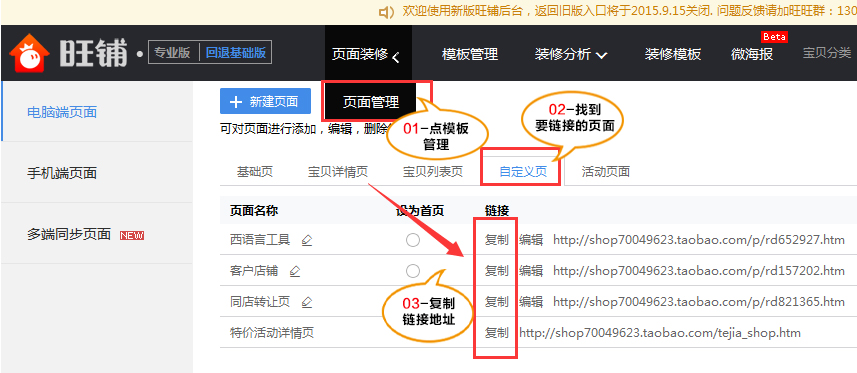Switch to the 基础页 tab
This screenshot has width=857, height=373.
click(255, 172)
